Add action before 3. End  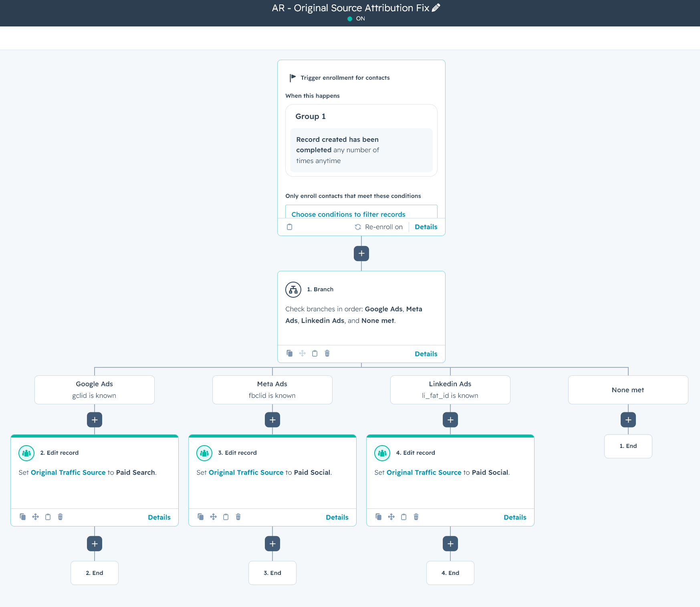[x=272, y=544]
